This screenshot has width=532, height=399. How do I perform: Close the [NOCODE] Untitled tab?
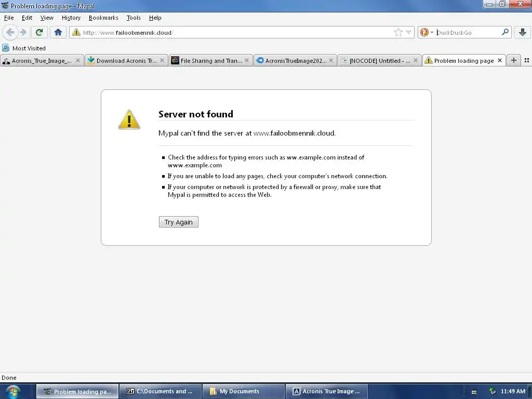[415, 60]
